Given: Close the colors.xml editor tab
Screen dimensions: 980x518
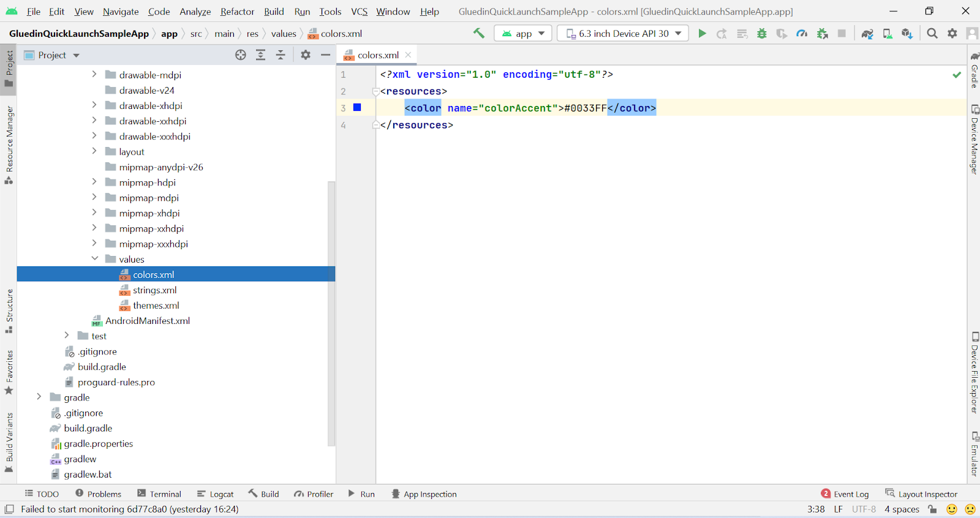Looking at the screenshot, I should coord(408,55).
